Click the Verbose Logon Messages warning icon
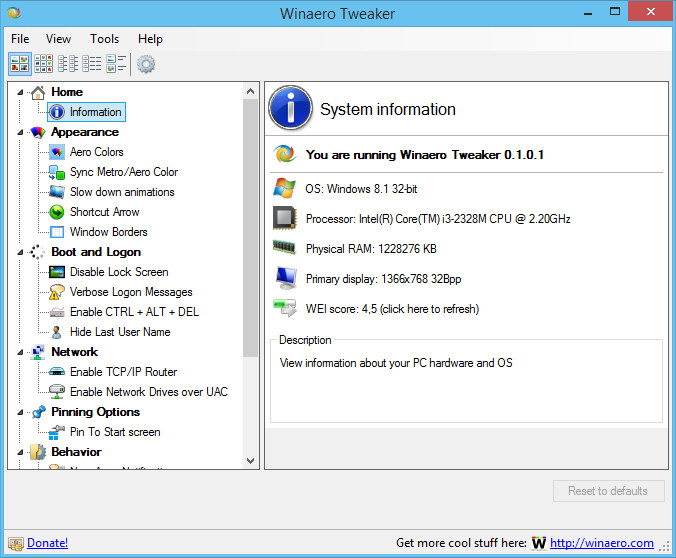The image size is (676, 558). [57, 292]
